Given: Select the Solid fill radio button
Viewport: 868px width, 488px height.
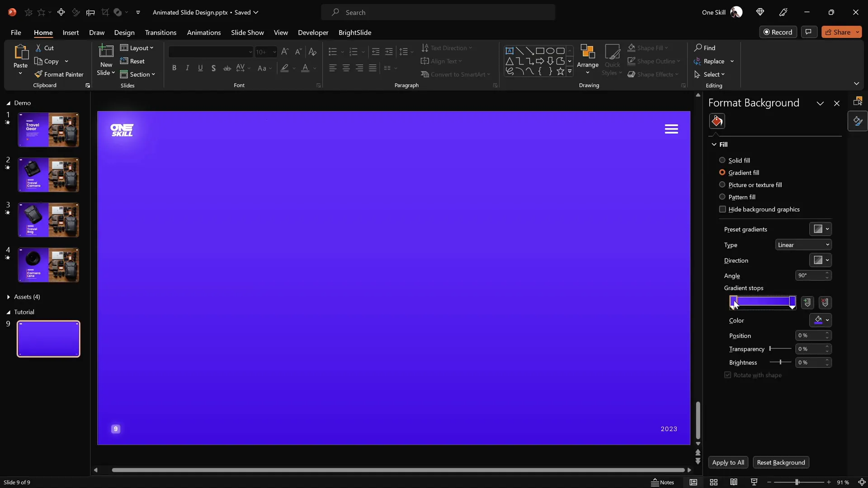Looking at the screenshot, I should click(x=722, y=160).
